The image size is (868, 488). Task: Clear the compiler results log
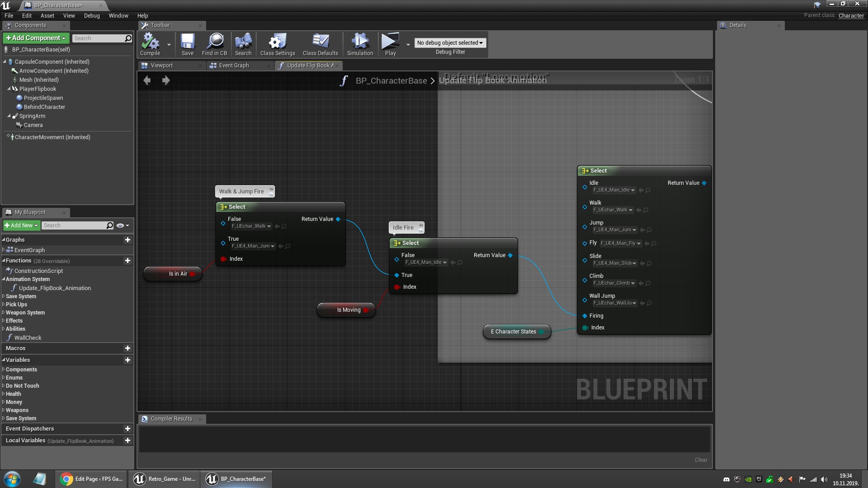[x=701, y=460]
